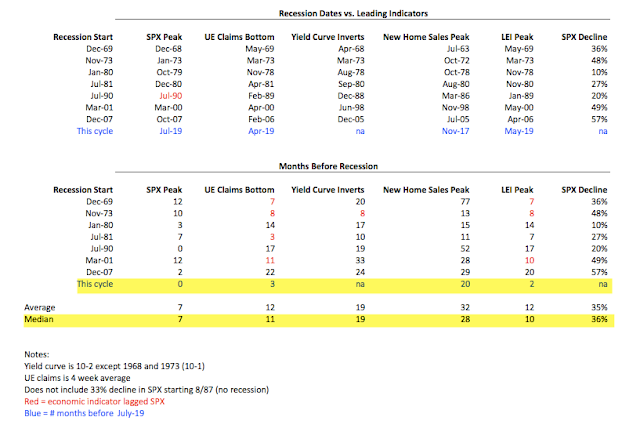Select the blue note about months before July-19
The image size is (640, 428).
point(84,413)
